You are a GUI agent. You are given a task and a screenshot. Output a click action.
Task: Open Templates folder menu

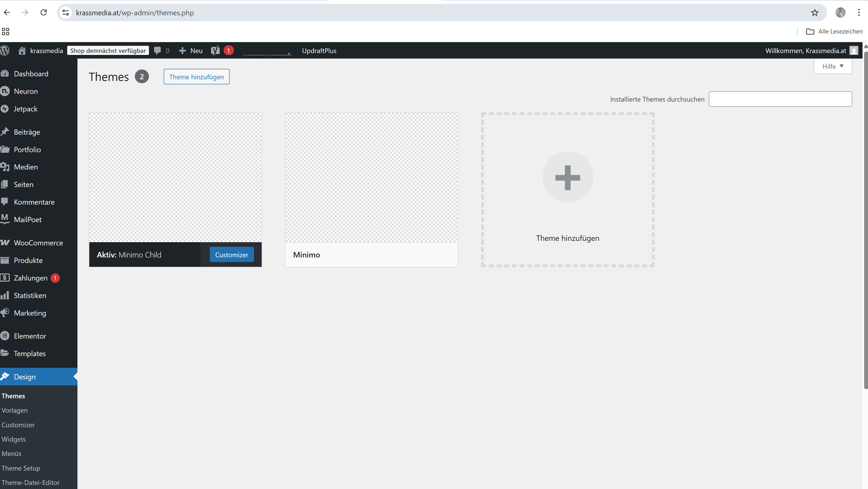pyautogui.click(x=30, y=354)
